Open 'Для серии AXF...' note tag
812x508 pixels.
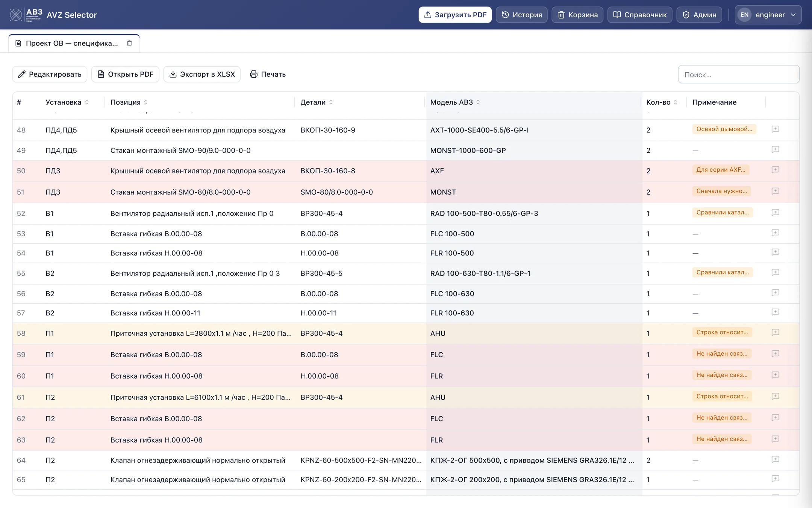pos(721,170)
